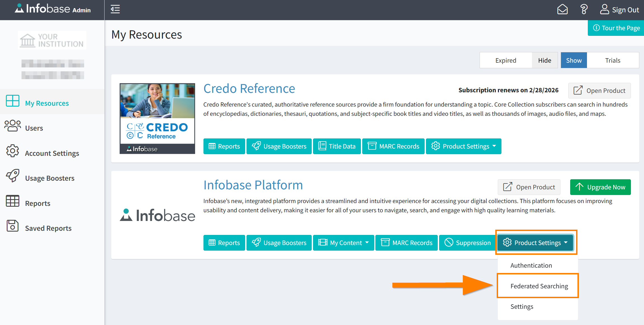Click the Users people icon
Viewport: 644px width, 325px height.
(13, 126)
